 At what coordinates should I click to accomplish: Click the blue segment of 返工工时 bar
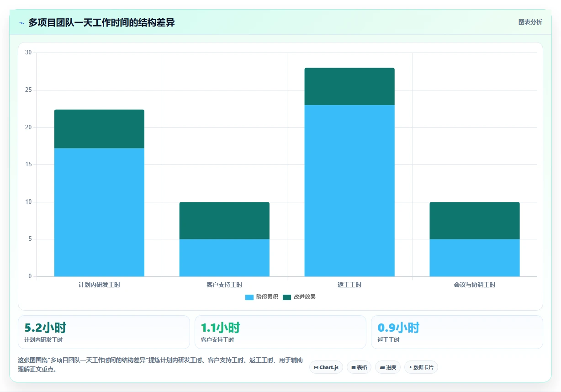tap(349, 191)
